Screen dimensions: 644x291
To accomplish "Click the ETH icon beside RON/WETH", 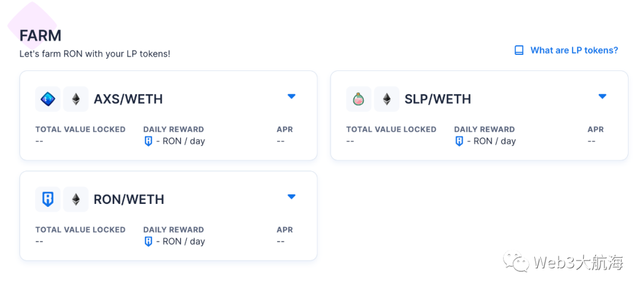I will click(x=76, y=200).
